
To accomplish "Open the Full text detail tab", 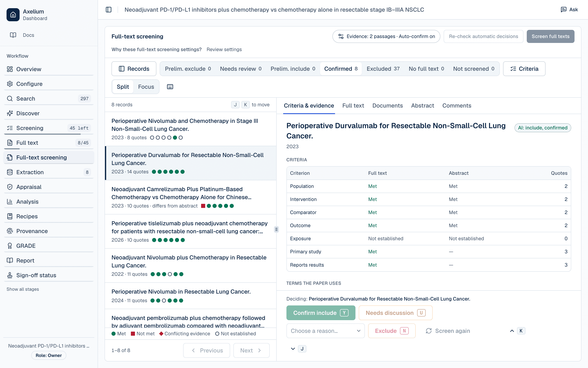I will [353, 106].
